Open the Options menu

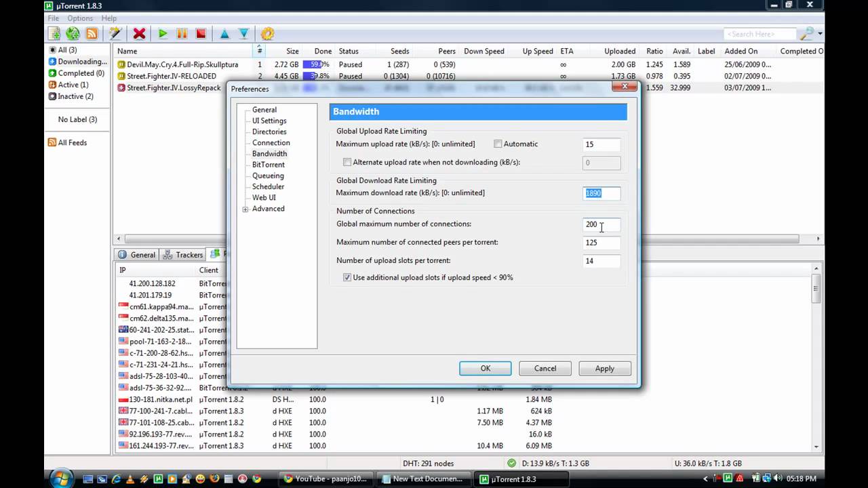pyautogui.click(x=80, y=18)
